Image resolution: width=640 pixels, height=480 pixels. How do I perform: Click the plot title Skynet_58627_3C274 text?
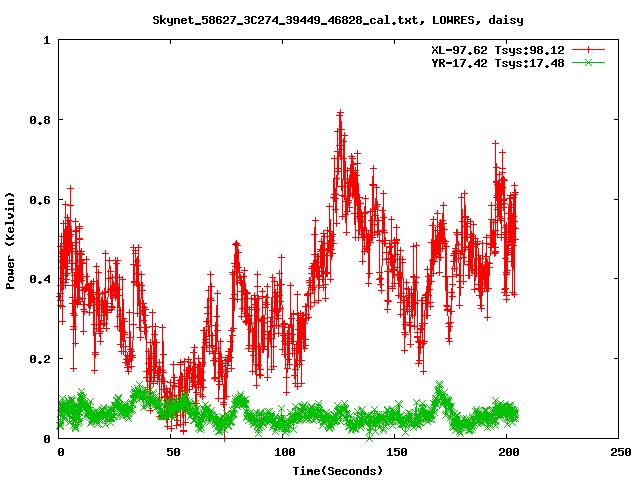click(x=338, y=20)
